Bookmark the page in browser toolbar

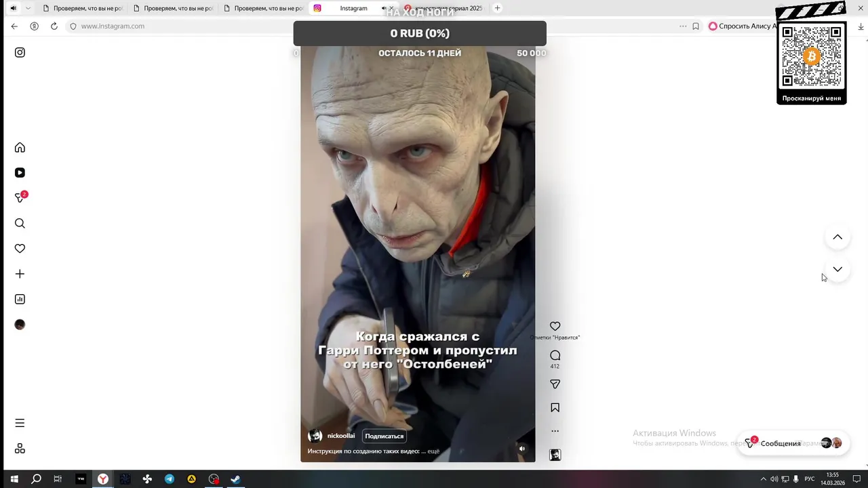tap(696, 26)
